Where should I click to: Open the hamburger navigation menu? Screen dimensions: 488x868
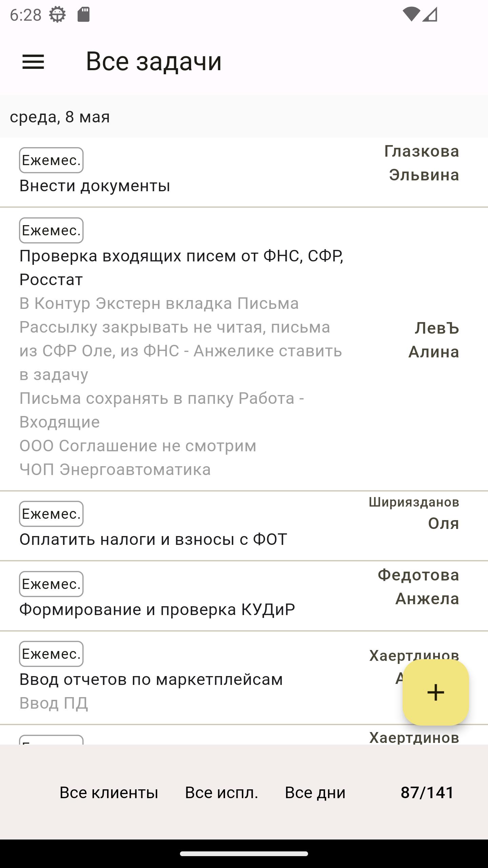pyautogui.click(x=33, y=62)
